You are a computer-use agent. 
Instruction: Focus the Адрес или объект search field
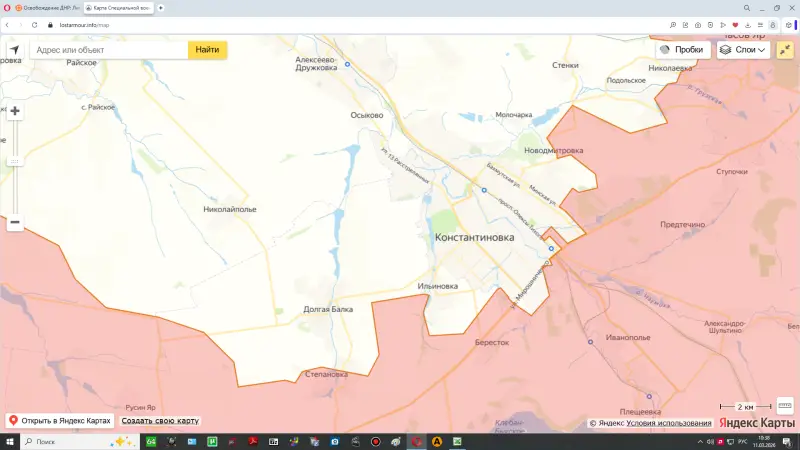pos(108,49)
